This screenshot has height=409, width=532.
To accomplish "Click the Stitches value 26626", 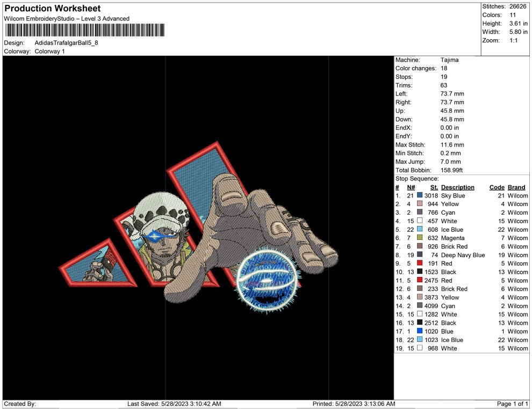I will tap(517, 6).
